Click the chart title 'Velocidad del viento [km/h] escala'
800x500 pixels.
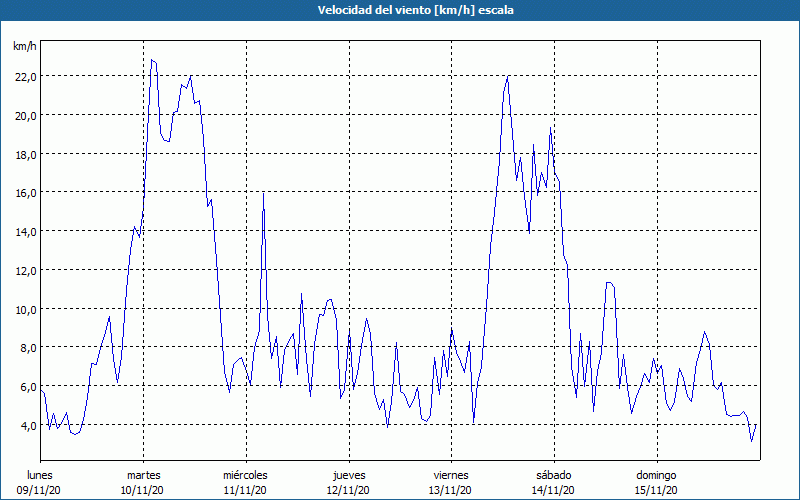[x=415, y=10]
